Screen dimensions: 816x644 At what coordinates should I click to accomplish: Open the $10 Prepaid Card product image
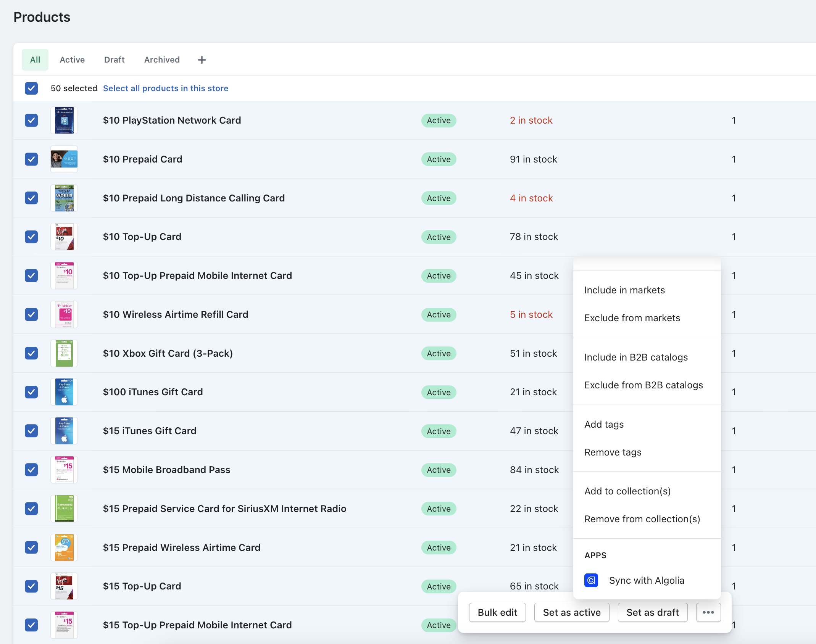tap(64, 159)
